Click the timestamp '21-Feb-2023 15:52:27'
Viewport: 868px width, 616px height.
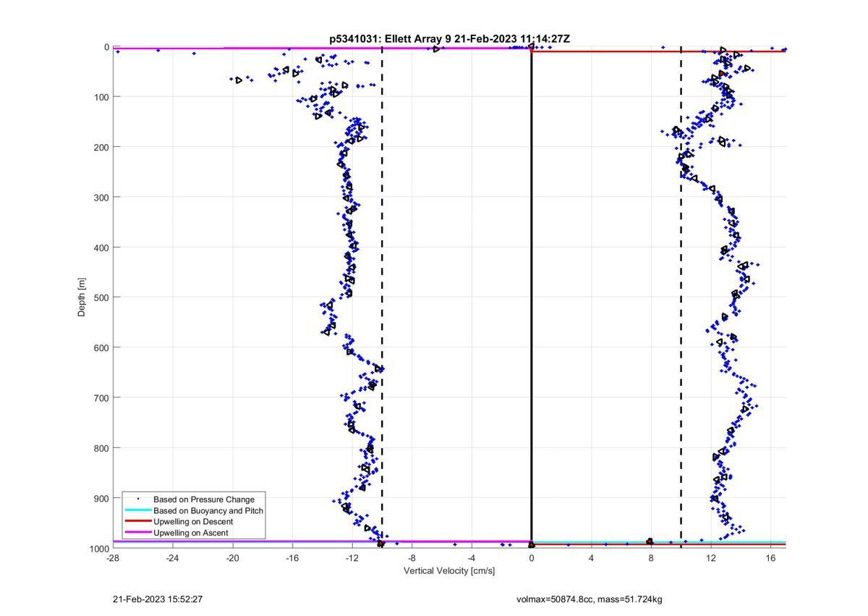(x=158, y=599)
